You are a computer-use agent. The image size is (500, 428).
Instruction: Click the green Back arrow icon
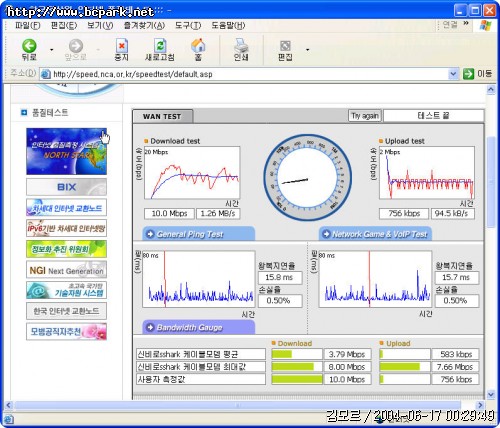[29, 46]
